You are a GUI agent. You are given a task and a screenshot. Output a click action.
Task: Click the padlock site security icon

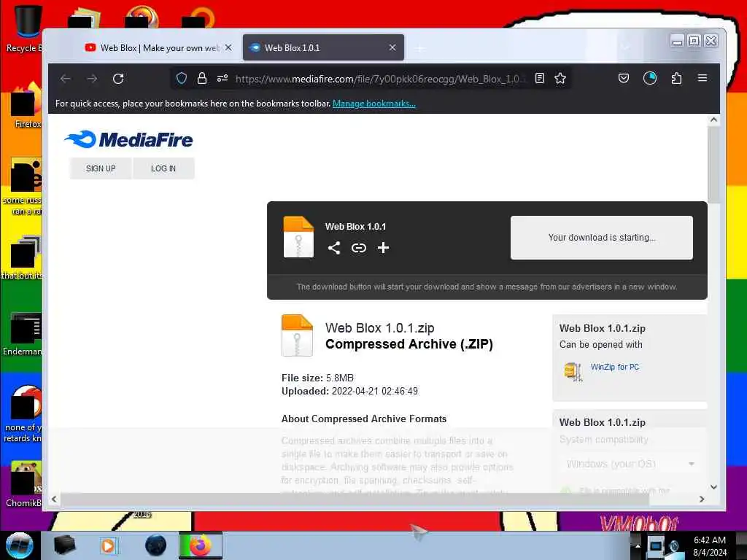point(202,78)
